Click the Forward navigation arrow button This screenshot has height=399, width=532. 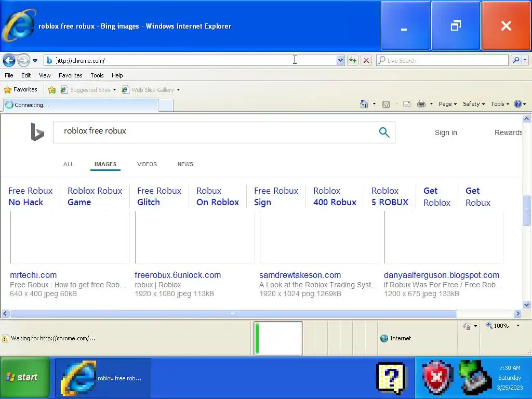[x=23, y=61]
